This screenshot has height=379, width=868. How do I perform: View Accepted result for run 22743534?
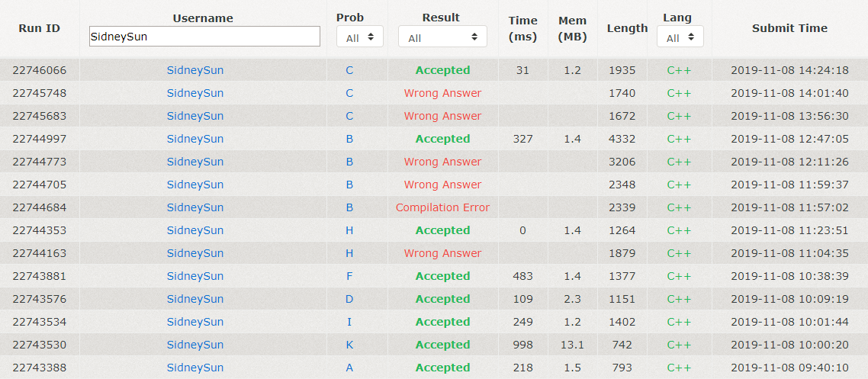point(442,322)
